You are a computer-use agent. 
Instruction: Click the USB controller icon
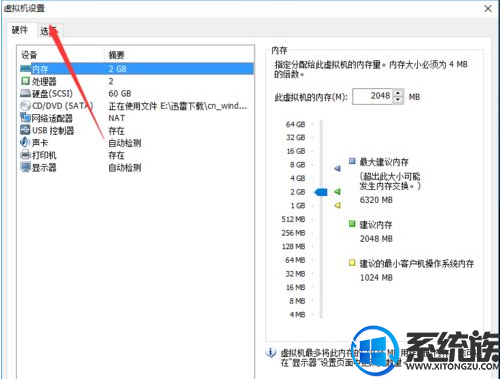[25, 130]
